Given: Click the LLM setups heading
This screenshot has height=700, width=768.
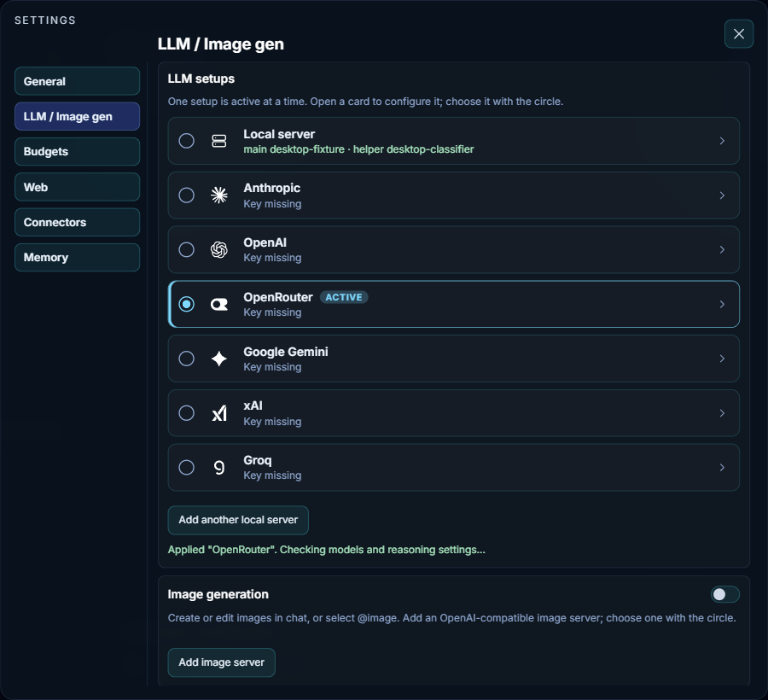Looking at the screenshot, I should [201, 79].
